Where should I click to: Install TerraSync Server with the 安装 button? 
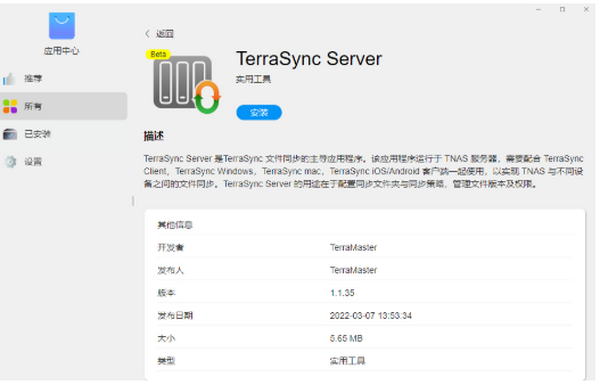(259, 113)
